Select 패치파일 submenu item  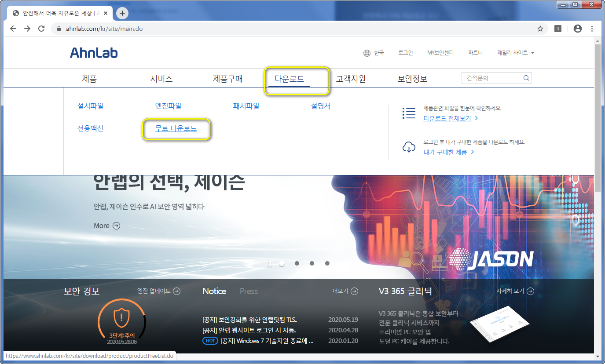point(246,106)
